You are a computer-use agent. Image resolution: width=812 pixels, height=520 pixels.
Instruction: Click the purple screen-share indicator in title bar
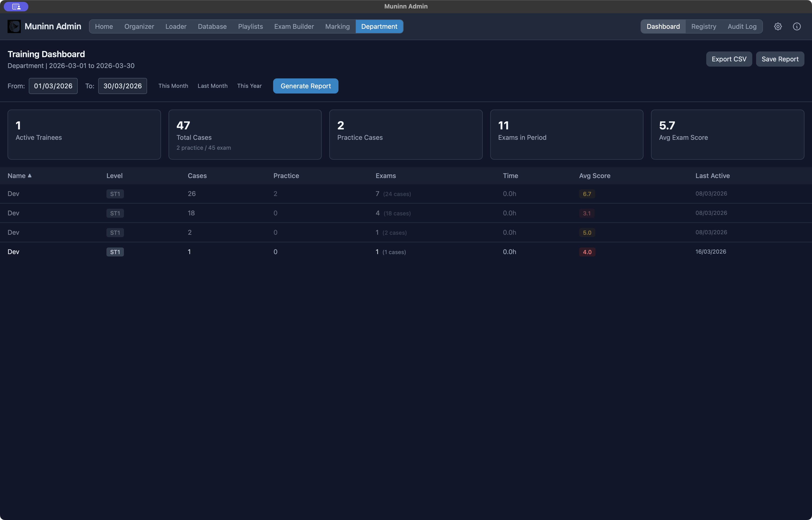tap(16, 6)
